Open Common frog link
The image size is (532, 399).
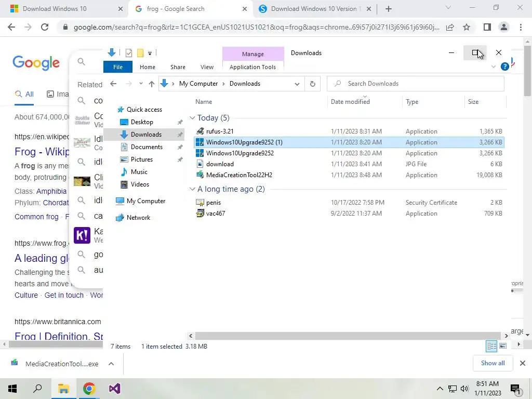point(36,217)
